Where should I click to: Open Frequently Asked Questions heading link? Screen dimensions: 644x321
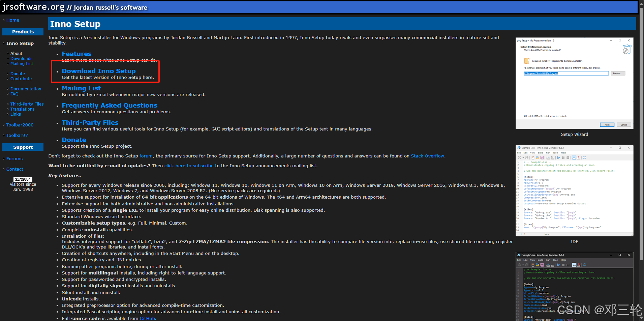coord(110,106)
